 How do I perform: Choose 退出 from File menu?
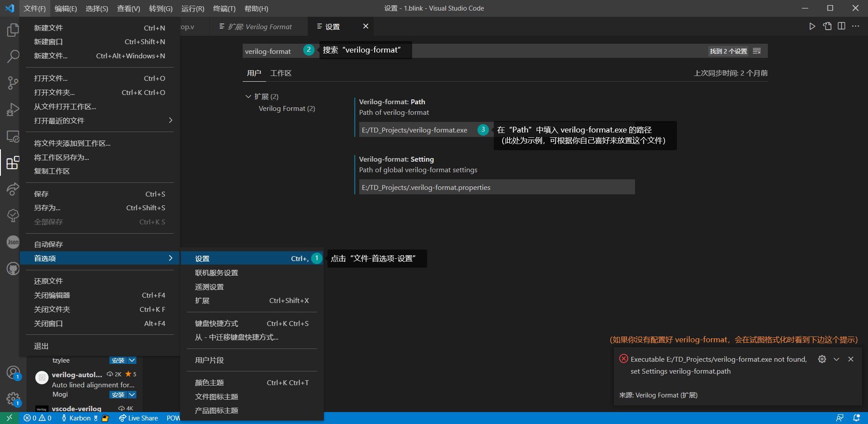click(x=100, y=346)
